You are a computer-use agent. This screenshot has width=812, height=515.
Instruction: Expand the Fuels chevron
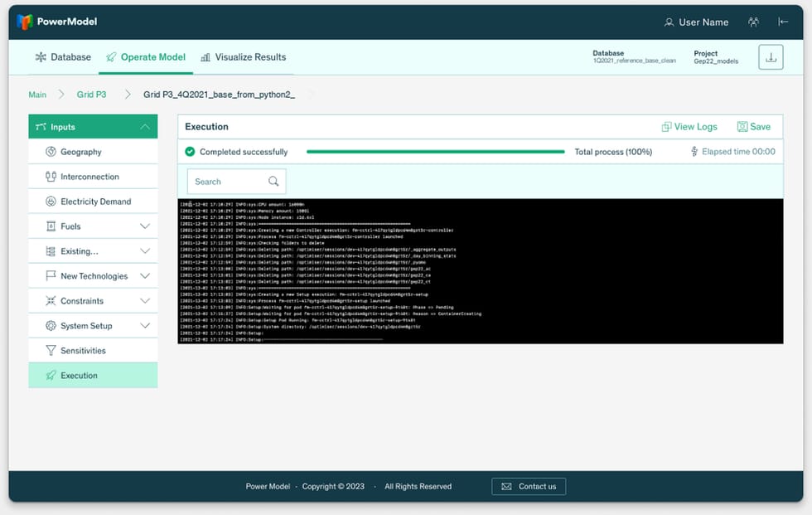(145, 226)
